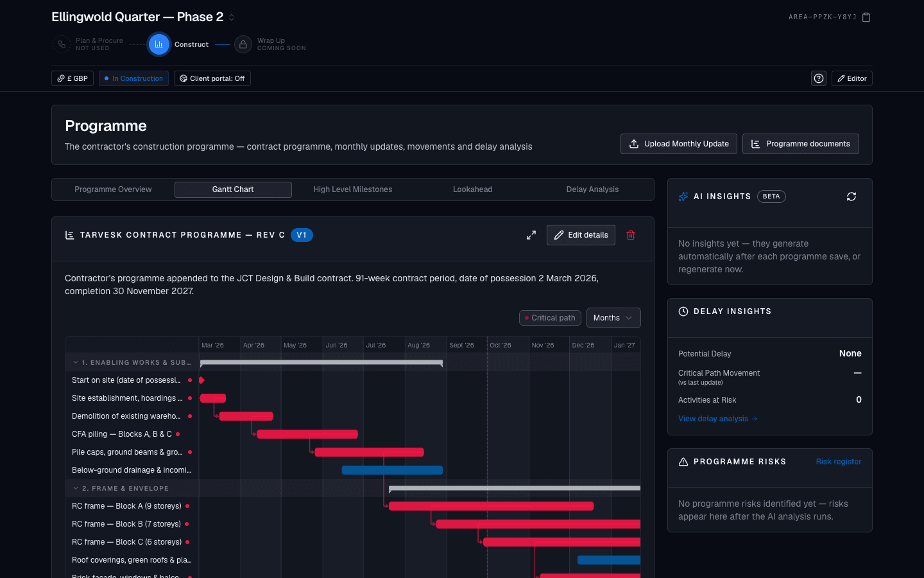This screenshot has width=924, height=578.
Task: Open the Months timescale dropdown
Action: coord(613,318)
